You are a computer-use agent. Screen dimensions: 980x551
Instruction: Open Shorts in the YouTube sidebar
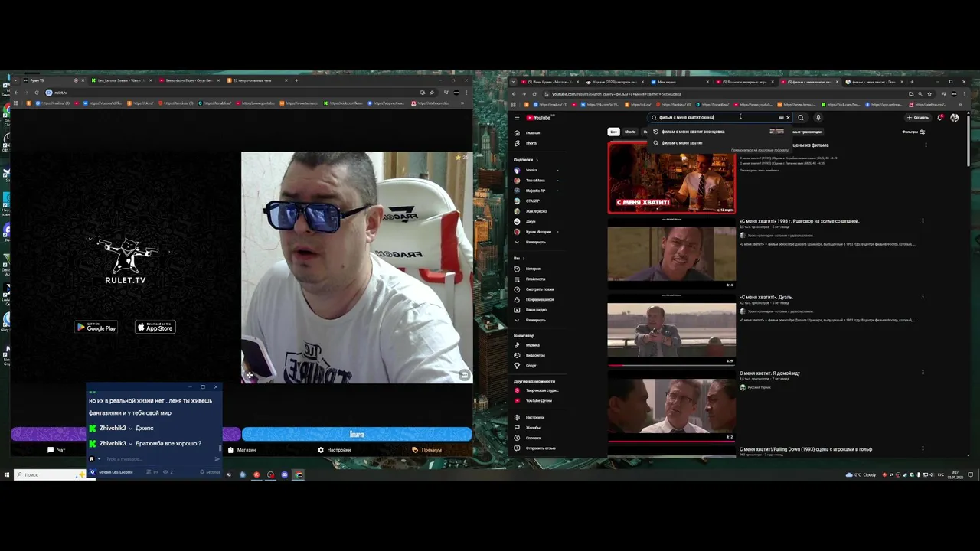coord(533,143)
